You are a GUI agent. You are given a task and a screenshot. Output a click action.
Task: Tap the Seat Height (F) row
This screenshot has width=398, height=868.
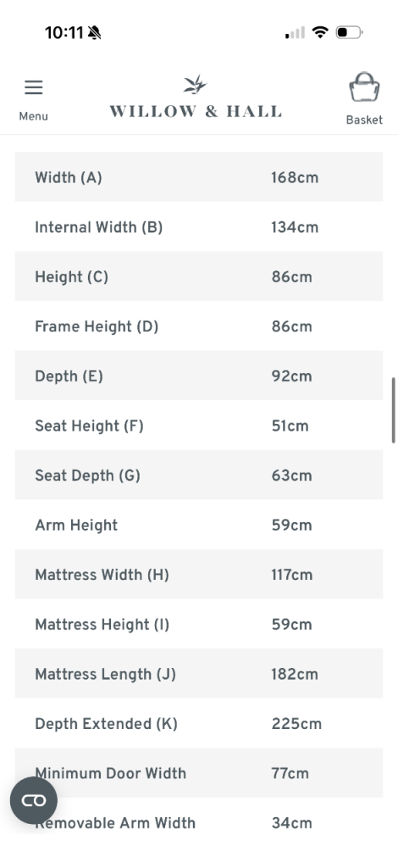pos(199,426)
